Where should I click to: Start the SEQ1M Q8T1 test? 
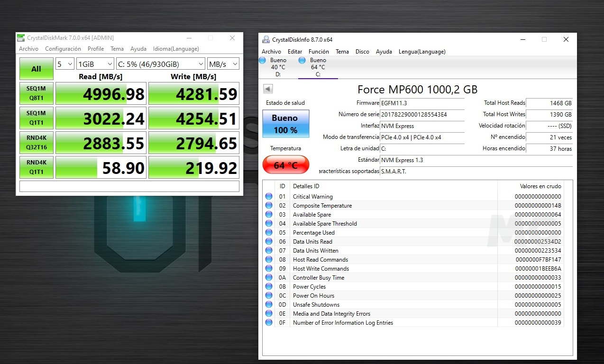(x=36, y=93)
